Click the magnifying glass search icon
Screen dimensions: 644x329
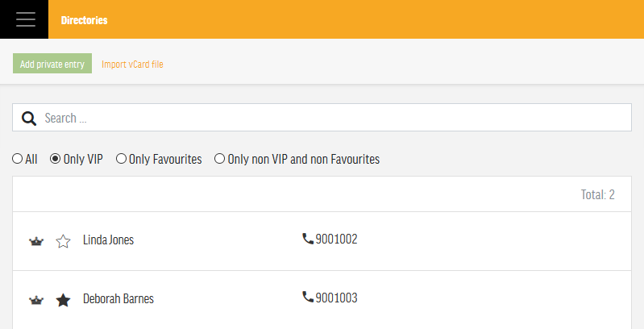tap(29, 119)
